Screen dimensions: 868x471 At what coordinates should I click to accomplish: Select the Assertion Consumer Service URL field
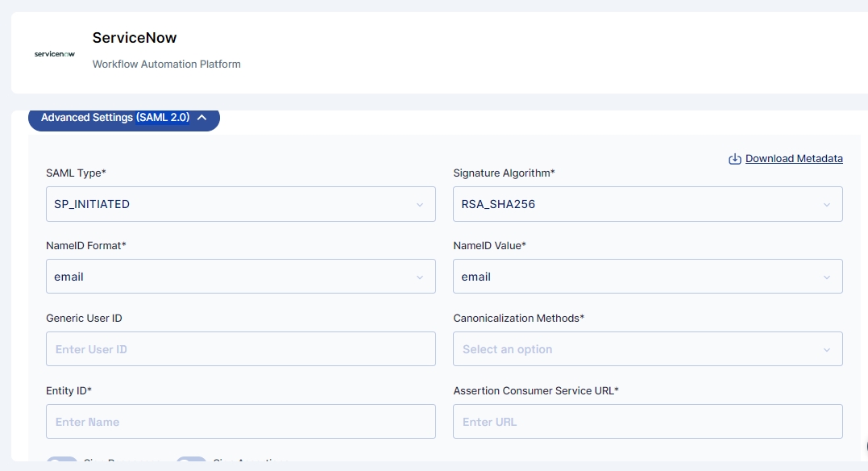tap(648, 422)
